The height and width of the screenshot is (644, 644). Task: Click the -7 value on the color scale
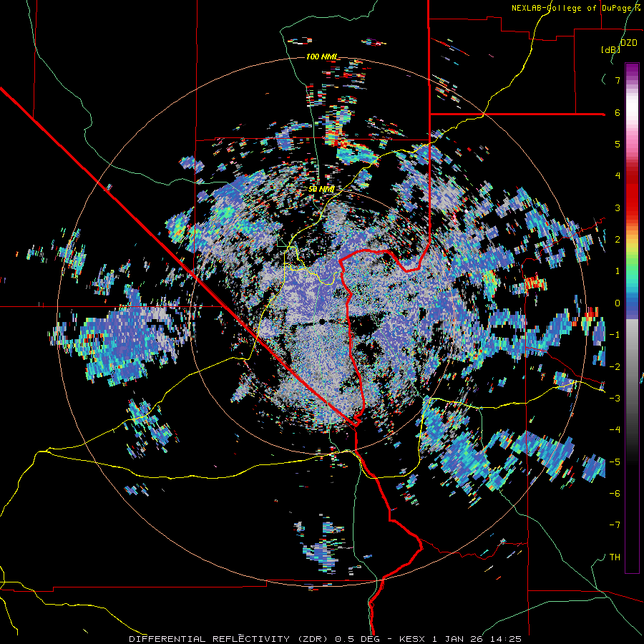tap(615, 525)
